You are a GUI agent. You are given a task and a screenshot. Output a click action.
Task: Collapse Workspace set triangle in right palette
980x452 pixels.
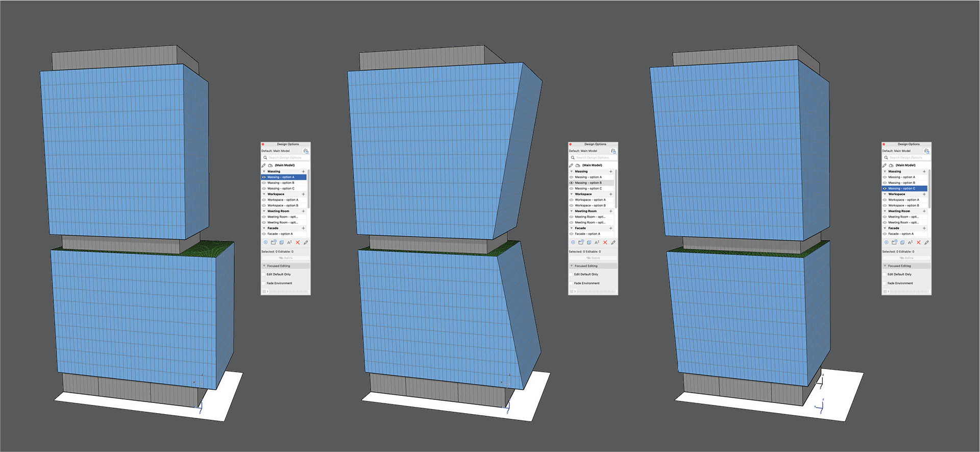pyautogui.click(x=885, y=194)
